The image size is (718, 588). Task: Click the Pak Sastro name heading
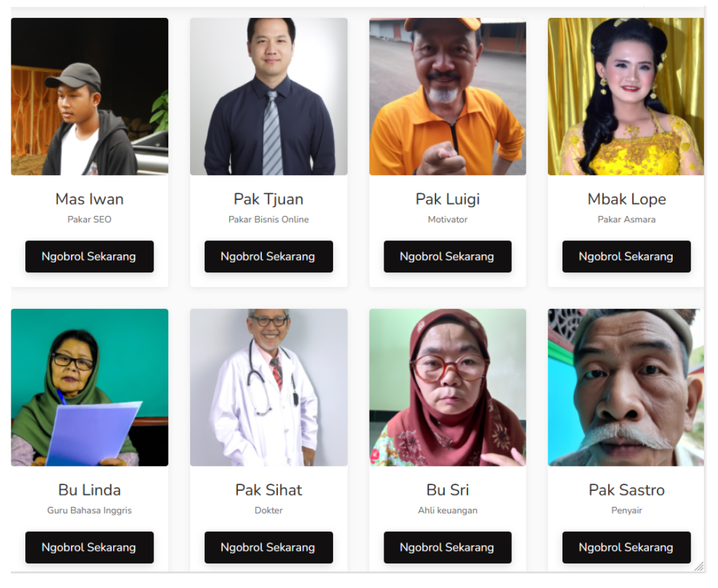[626, 490]
